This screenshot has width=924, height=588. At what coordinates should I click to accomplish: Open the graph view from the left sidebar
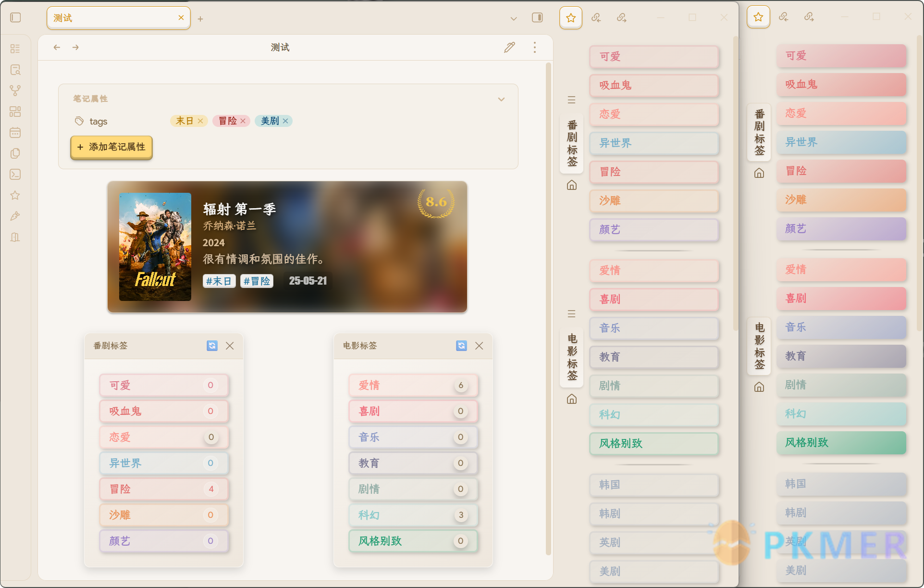(15, 90)
